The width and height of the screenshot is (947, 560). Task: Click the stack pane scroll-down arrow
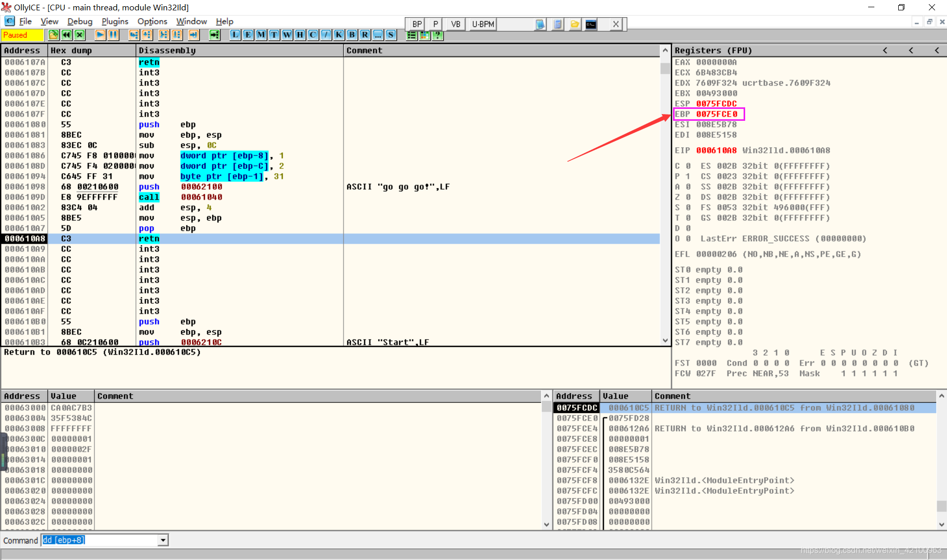[942, 524]
